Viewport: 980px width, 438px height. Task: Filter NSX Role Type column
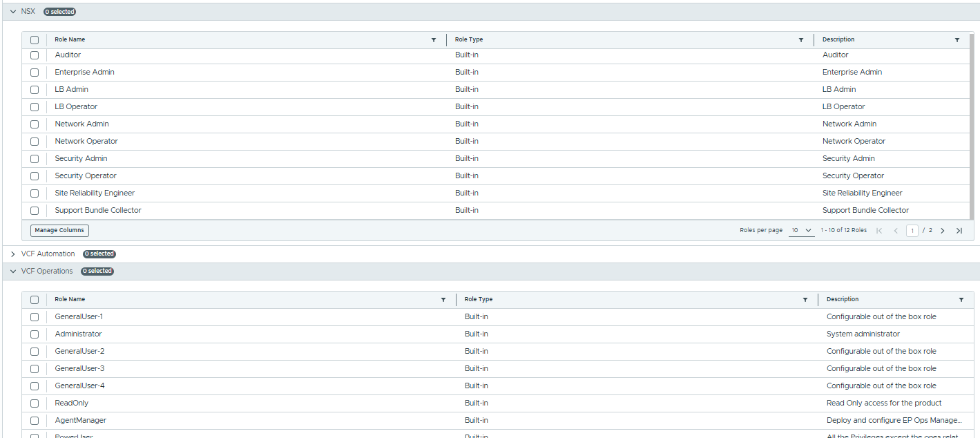[x=801, y=40]
